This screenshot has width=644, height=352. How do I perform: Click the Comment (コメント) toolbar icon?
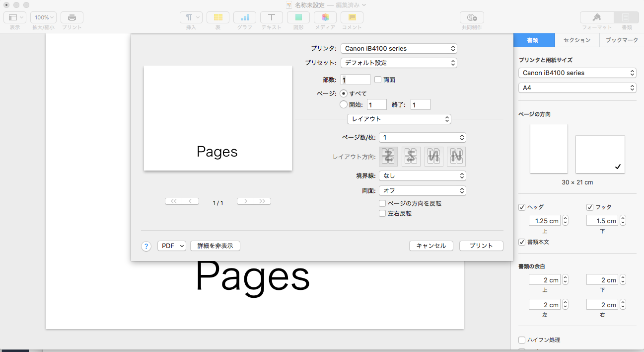click(352, 17)
